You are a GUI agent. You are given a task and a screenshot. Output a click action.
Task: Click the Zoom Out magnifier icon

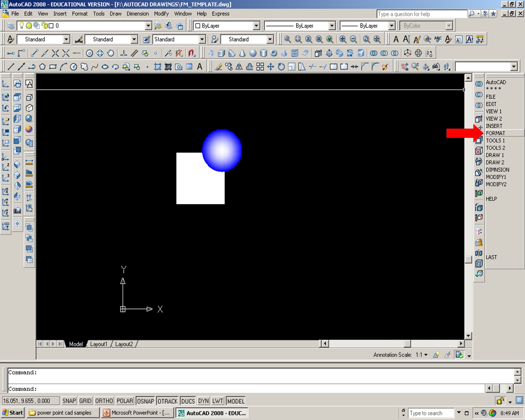354,39
